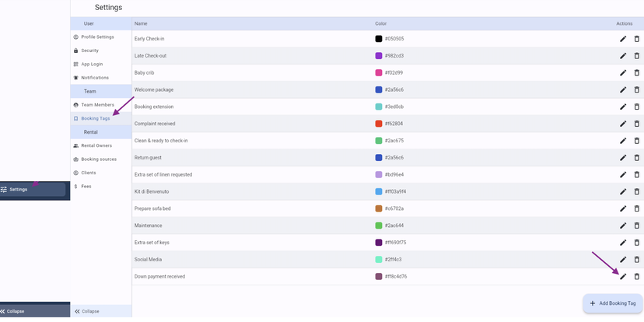This screenshot has width=644, height=322.
Task: Delete the Maintenance tag
Action: point(636,226)
